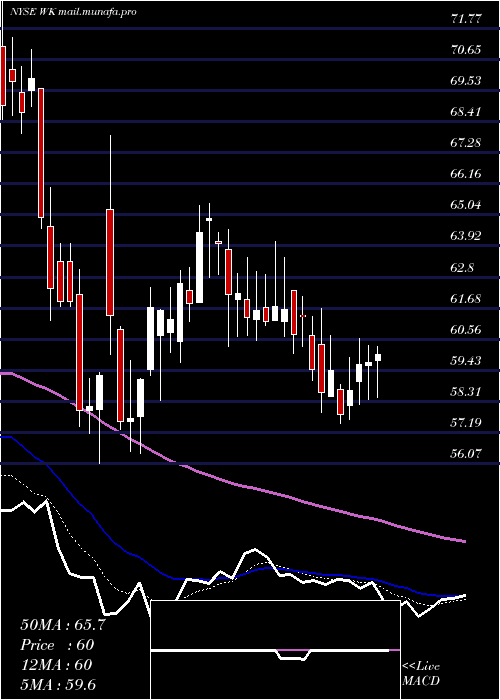
Task: Click the 56.07 price axis label
Action: (466, 454)
